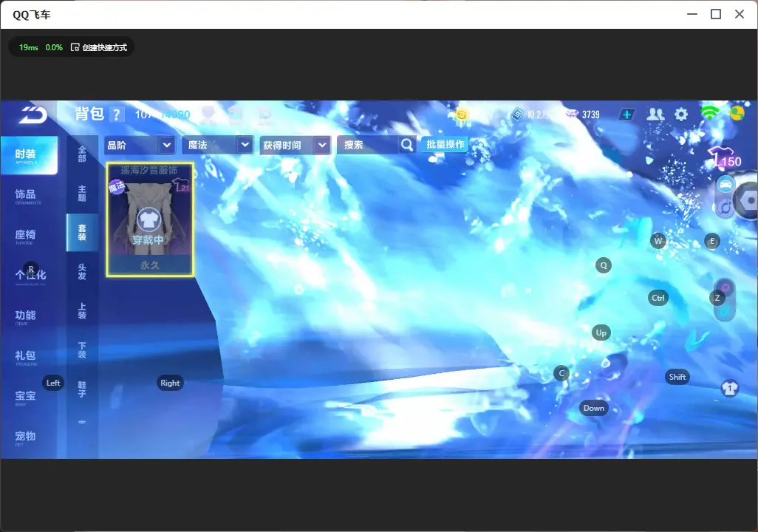Click the 0.0% packet loss readout
This screenshot has width=758, height=532.
(54, 47)
